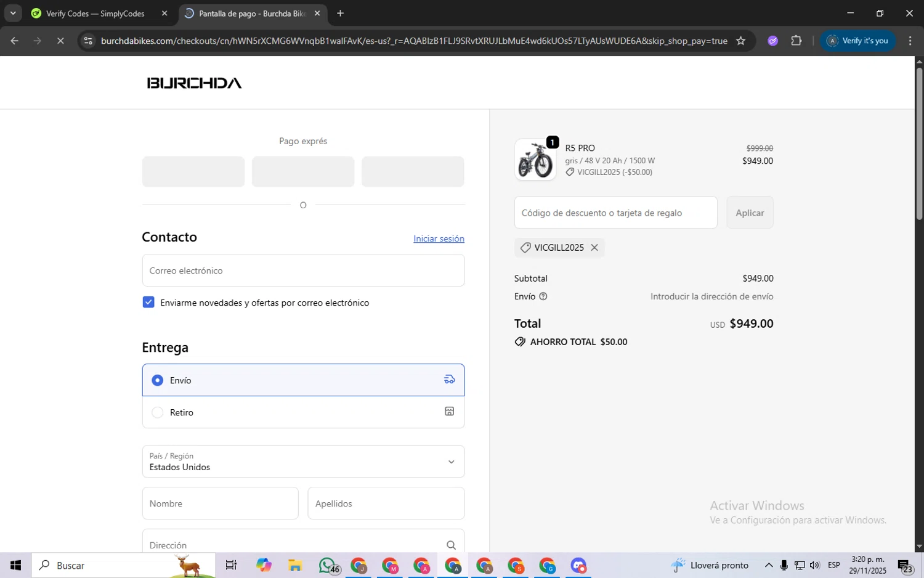Click the Windows taskbar search box
924x578 pixels.
[x=123, y=565]
